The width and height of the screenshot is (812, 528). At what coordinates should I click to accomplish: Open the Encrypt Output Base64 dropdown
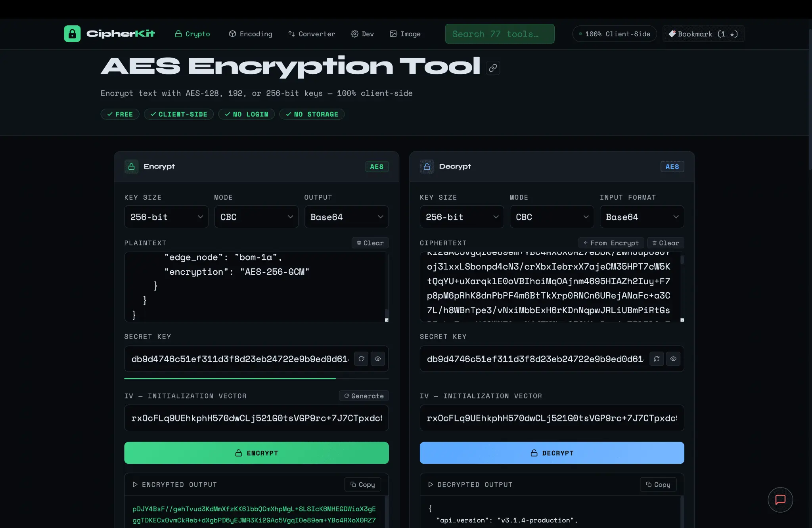[x=347, y=217]
